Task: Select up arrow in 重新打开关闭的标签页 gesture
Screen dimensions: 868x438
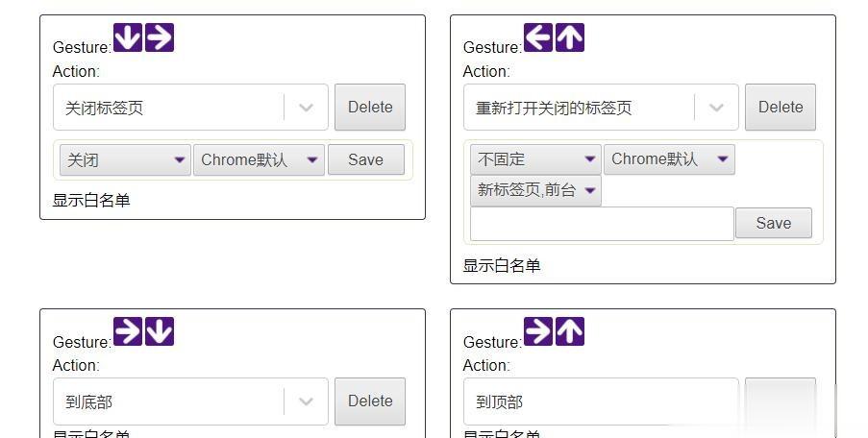Action: (x=570, y=38)
